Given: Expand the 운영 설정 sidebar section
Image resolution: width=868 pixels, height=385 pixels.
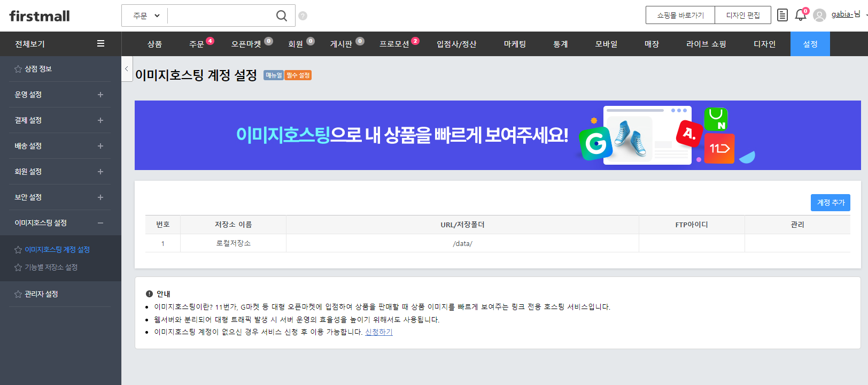Looking at the screenshot, I should [x=100, y=95].
